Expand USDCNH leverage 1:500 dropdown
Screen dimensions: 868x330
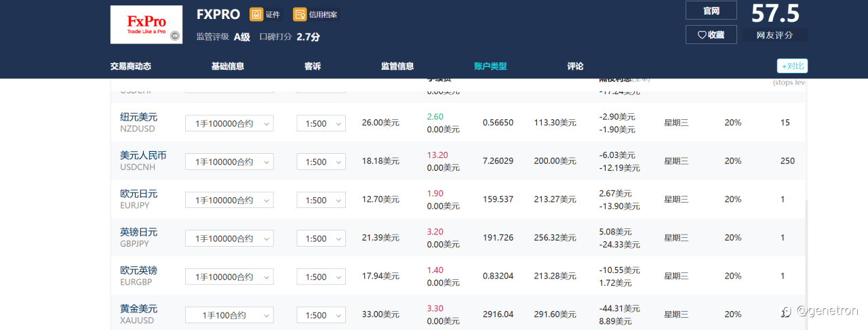(x=321, y=162)
